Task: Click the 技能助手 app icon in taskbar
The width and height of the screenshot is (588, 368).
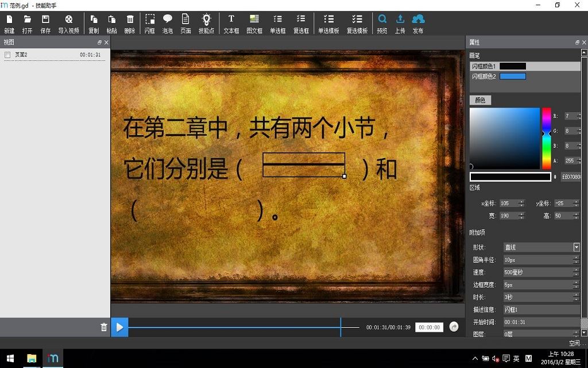Action: point(53,359)
